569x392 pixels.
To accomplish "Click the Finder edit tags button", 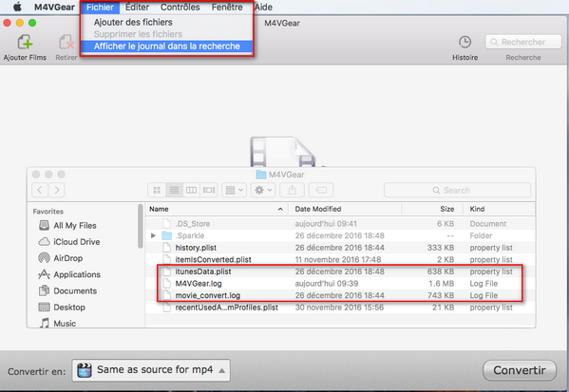I will (x=321, y=190).
